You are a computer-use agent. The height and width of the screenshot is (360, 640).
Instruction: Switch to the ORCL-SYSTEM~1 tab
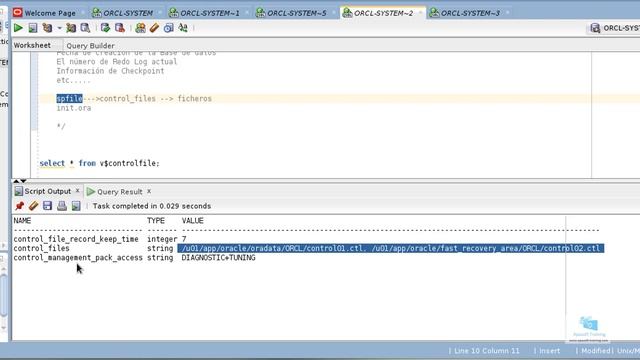[210, 13]
